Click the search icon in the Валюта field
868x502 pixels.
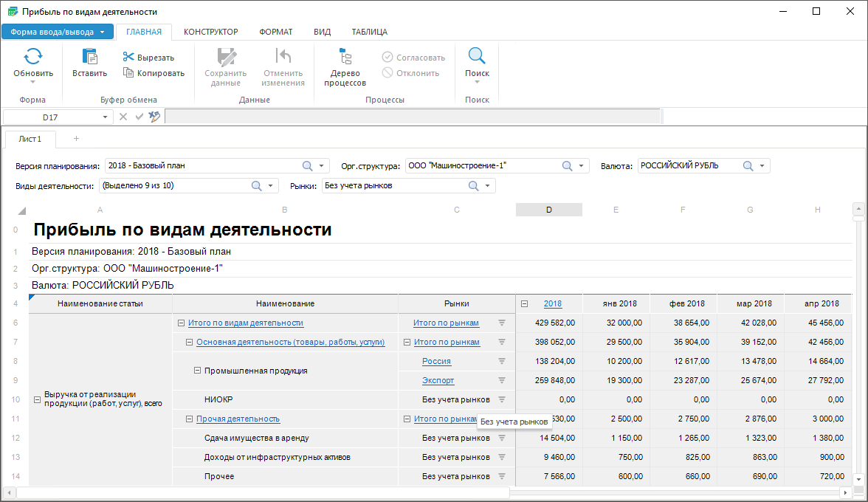tap(748, 166)
